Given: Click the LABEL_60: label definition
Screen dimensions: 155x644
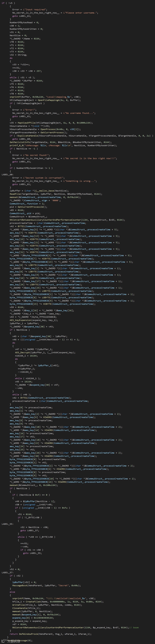Looking at the screenshot, I should (x=7, y=175).
